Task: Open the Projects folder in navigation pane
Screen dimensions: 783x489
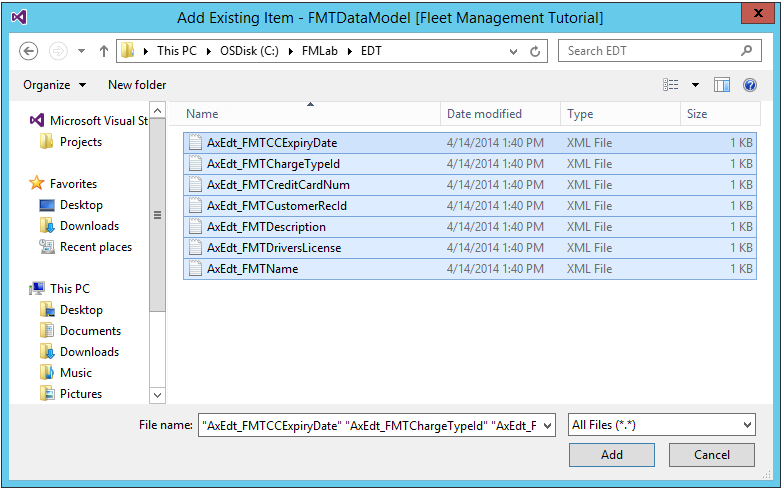Action: [x=70, y=142]
